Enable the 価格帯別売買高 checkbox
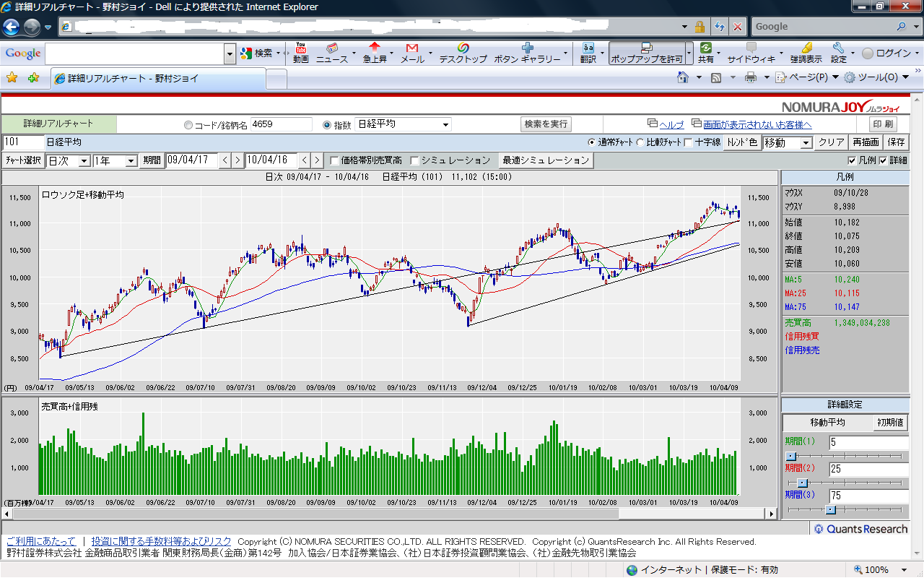Image resolution: width=924 pixels, height=578 pixels. point(334,160)
